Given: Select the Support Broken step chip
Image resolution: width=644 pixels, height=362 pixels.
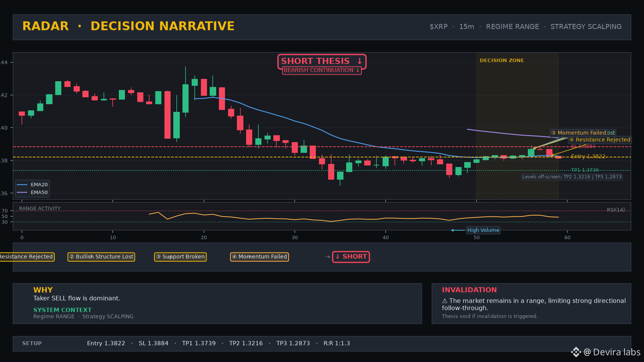Looking at the screenshot, I should click(x=180, y=257).
